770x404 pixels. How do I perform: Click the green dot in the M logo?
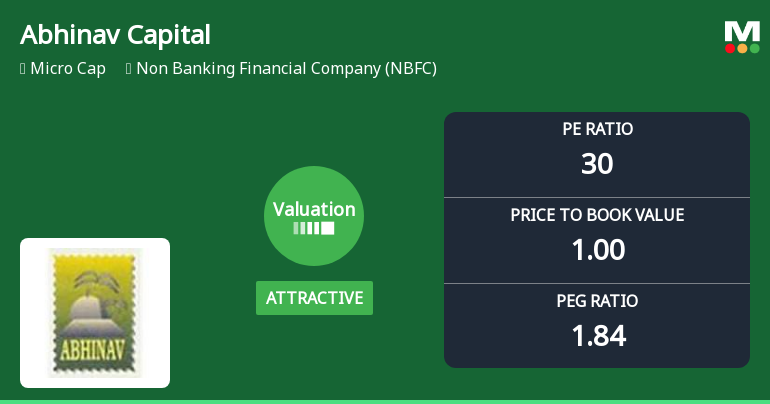click(755, 49)
